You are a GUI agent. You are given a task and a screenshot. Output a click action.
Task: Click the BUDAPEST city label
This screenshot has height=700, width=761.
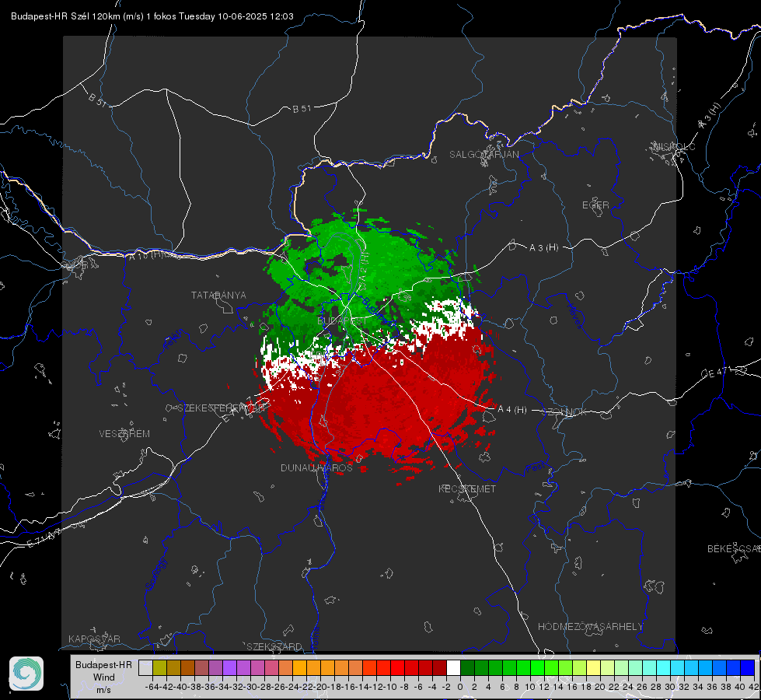342,321
